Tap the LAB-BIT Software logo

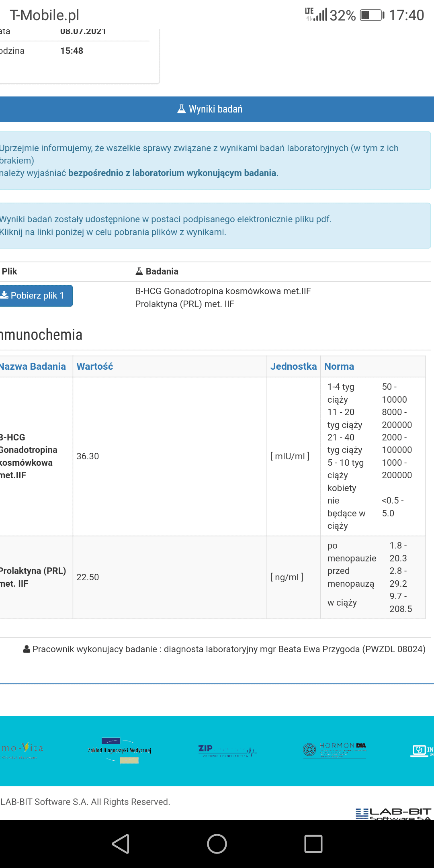[393, 814]
